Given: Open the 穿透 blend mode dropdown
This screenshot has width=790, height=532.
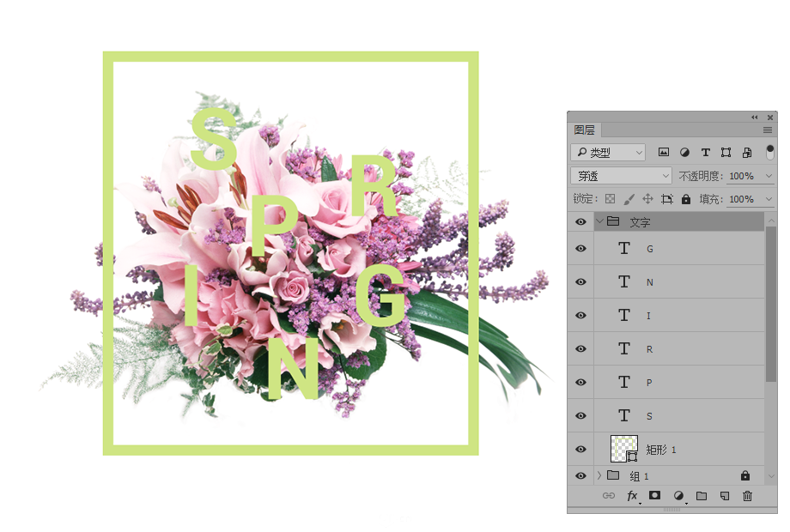Looking at the screenshot, I should click(621, 176).
